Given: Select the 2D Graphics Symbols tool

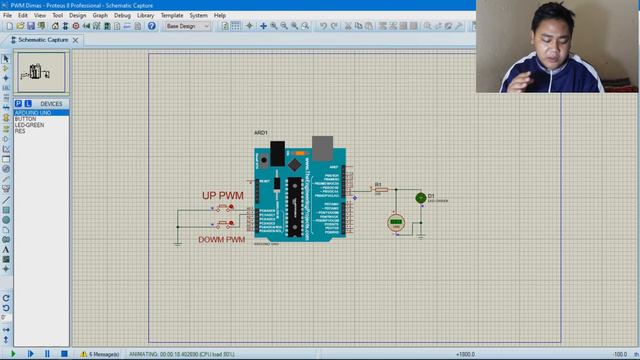Looking at the screenshot, I should tap(6, 259).
